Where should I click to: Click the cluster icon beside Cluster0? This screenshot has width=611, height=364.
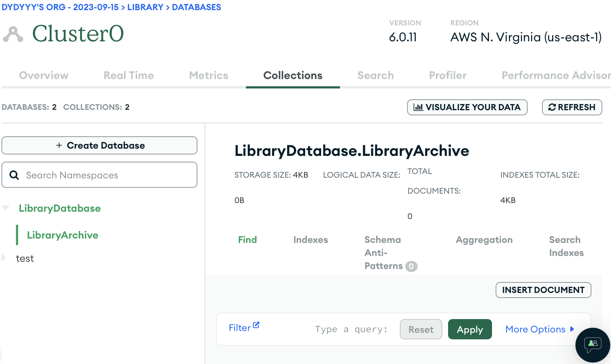click(x=13, y=34)
